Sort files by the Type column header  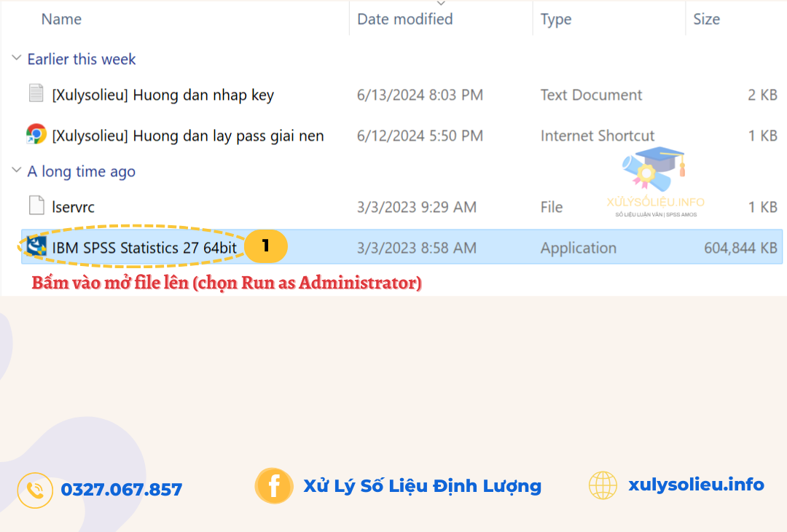[x=555, y=20]
